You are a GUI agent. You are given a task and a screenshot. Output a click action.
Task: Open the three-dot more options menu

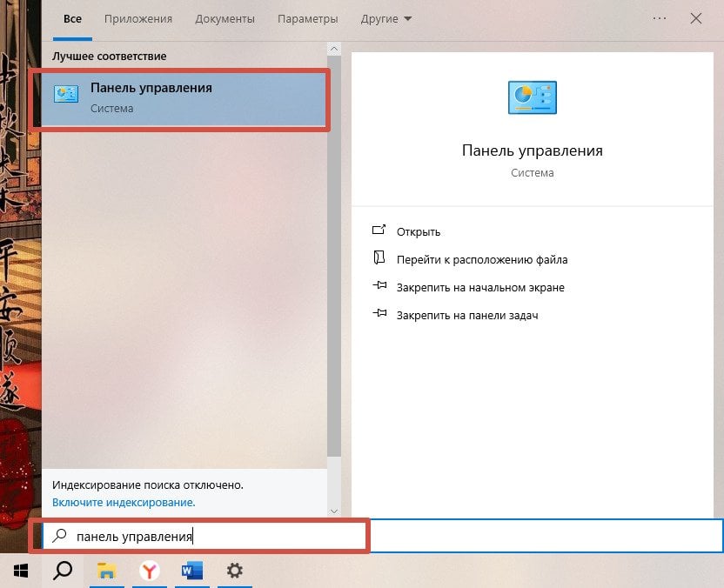660,18
